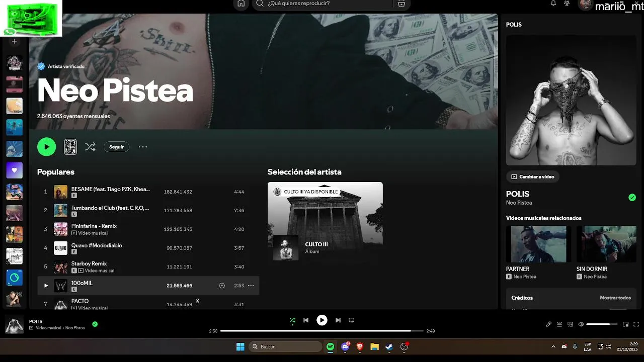
Task: Toggle saved checkmark in right panel
Action: pos(632,198)
